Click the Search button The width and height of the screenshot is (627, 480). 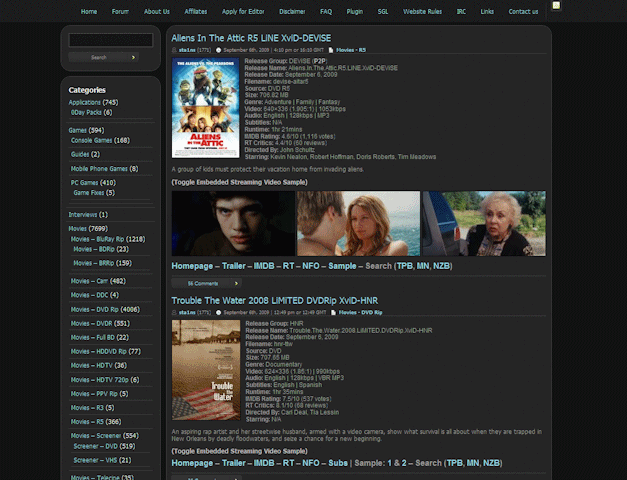(104, 58)
